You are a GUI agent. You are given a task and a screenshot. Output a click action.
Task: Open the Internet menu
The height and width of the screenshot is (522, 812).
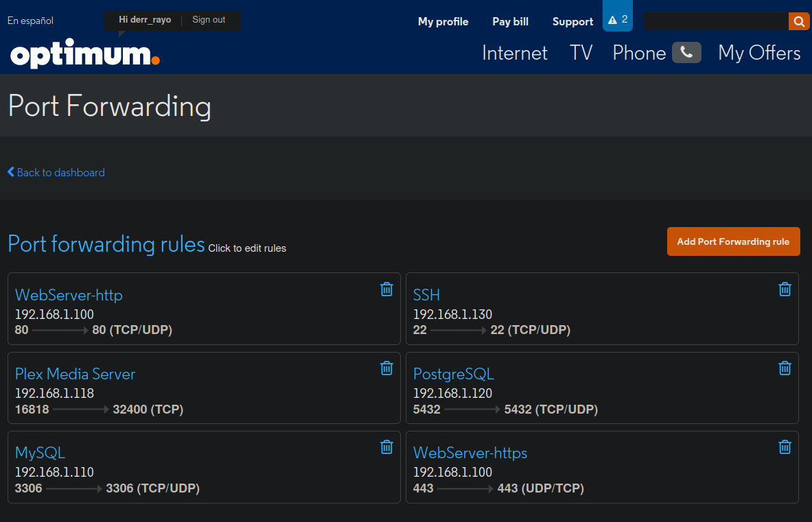(514, 53)
